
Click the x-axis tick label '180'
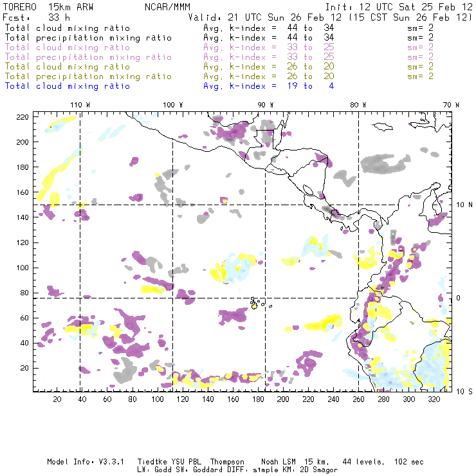pos(258,399)
